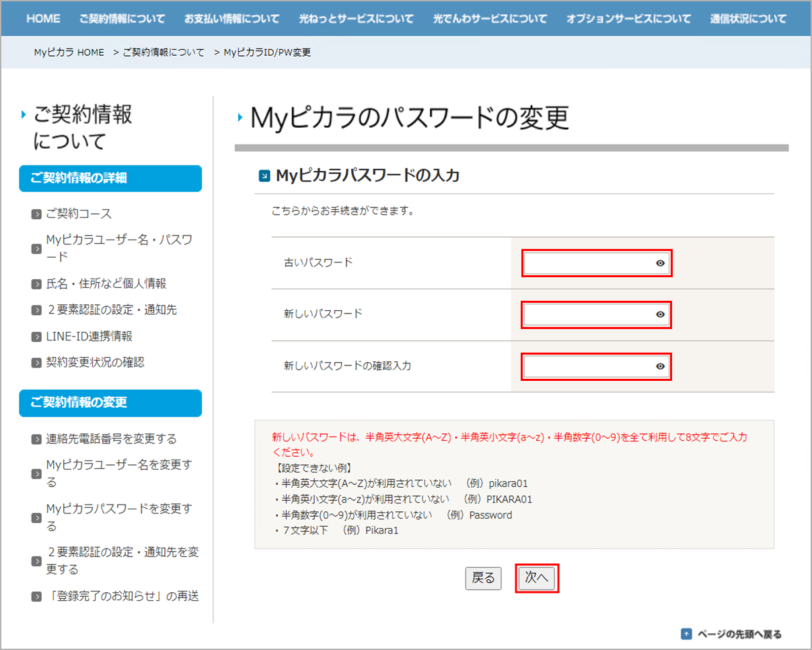This screenshot has height=650, width=812.
Task: Click arrow icon beside 氏名・住所など個人情報
Action: pos(36,284)
